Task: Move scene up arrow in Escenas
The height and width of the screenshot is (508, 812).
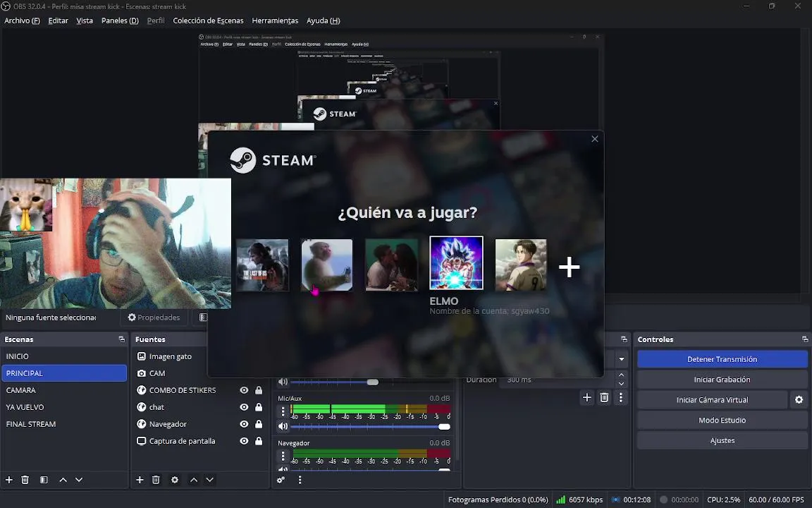Action: (x=63, y=480)
